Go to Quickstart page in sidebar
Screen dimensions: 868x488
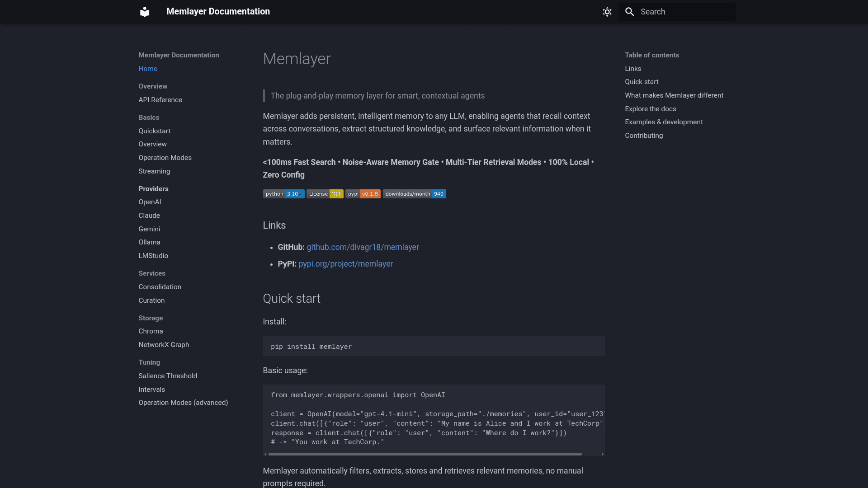[155, 131]
